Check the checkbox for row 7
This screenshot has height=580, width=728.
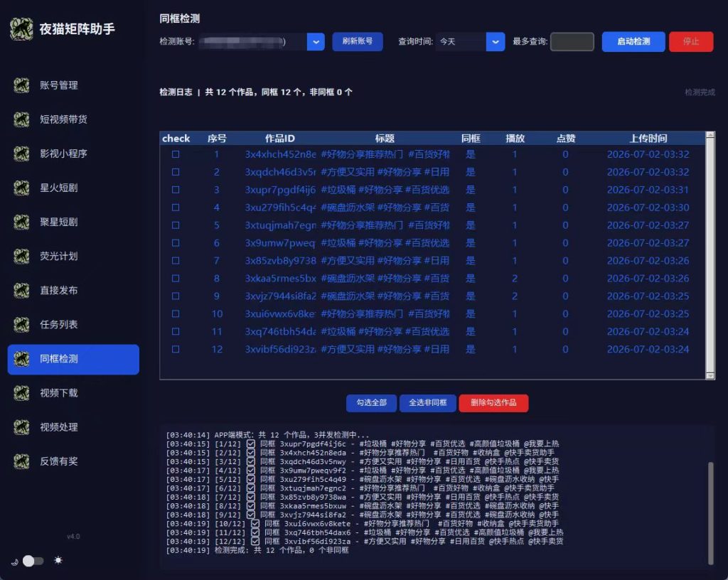pyautogui.click(x=176, y=260)
